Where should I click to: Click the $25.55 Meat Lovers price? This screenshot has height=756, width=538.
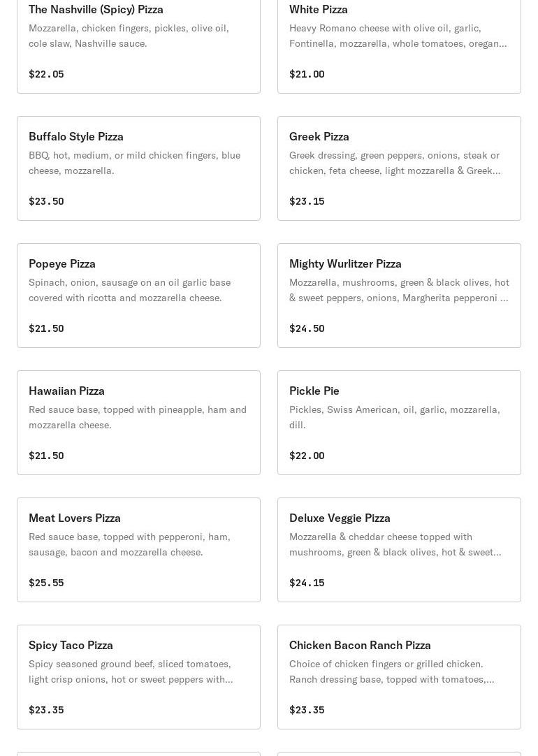46,583
